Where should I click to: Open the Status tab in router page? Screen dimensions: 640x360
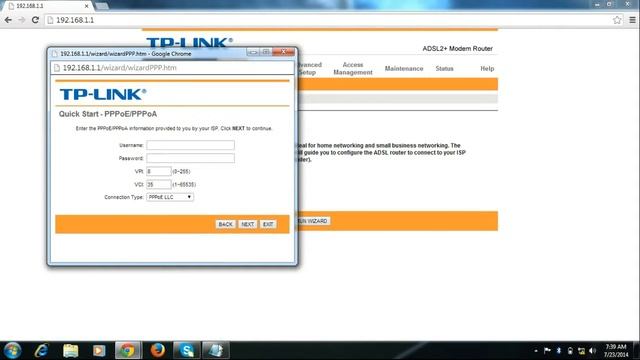coord(444,69)
